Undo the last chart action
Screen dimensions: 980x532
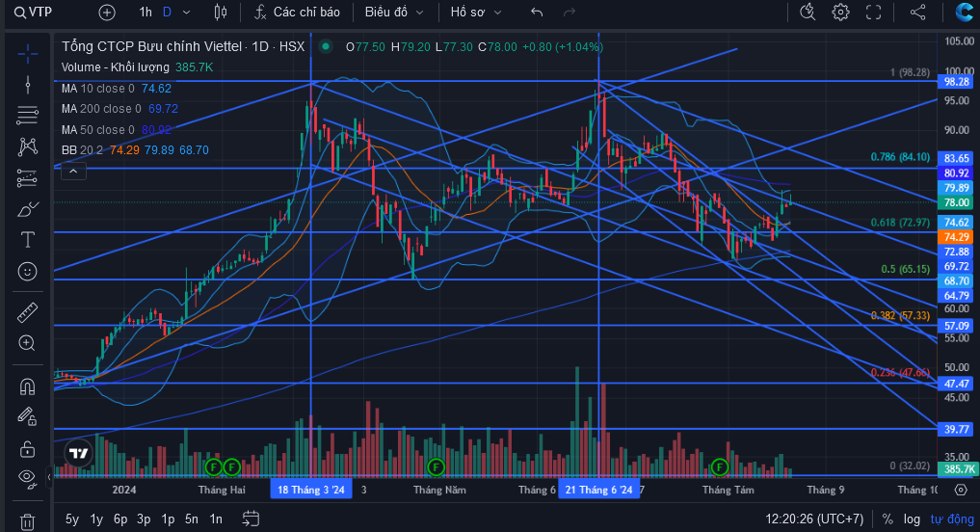(536, 12)
